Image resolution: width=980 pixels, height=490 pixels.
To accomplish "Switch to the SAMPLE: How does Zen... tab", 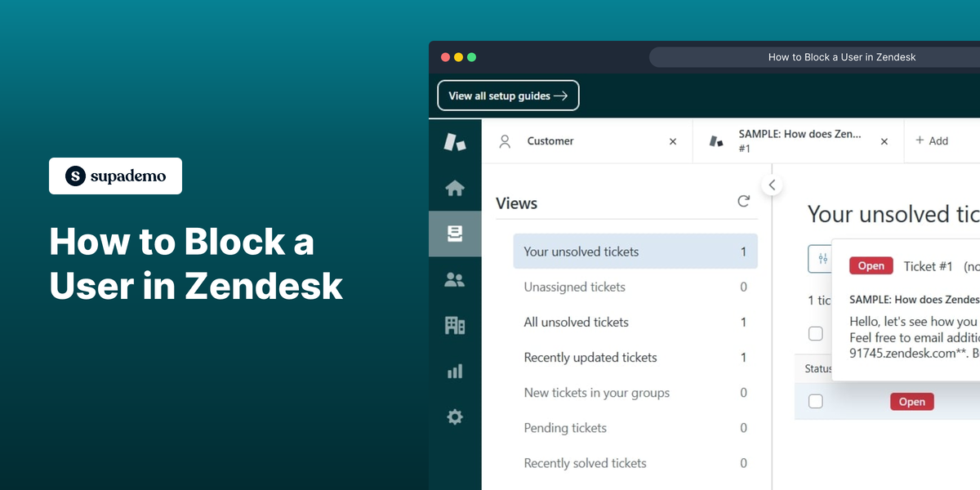I will coord(799,141).
